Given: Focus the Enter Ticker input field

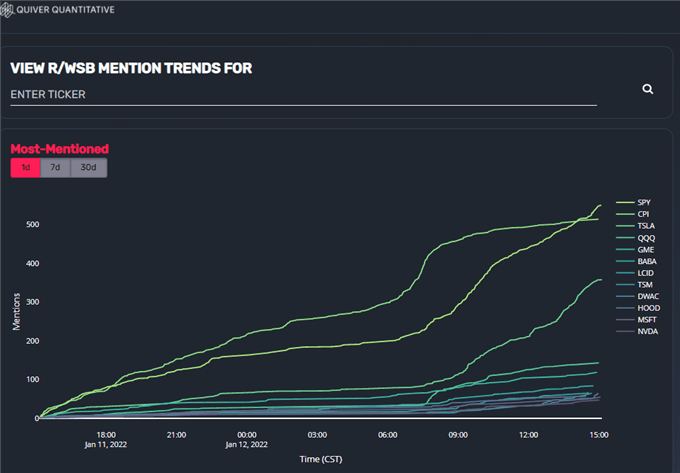Looking at the screenshot, I should click(x=304, y=95).
